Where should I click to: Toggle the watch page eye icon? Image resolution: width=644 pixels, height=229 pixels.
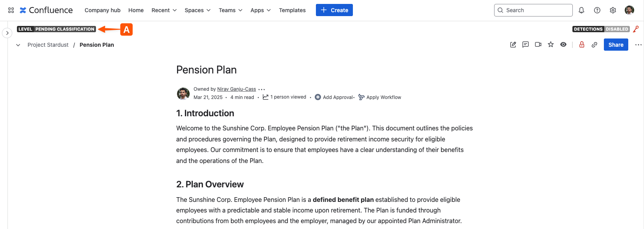[x=563, y=45]
